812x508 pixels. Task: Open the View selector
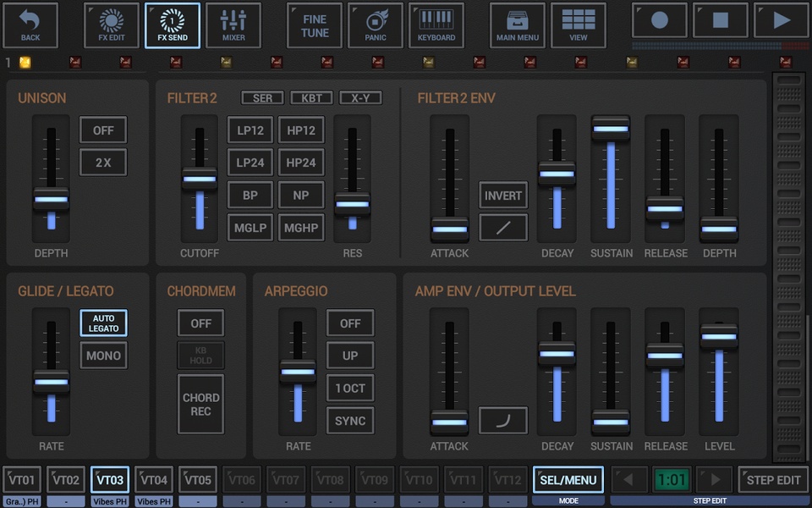click(578, 25)
